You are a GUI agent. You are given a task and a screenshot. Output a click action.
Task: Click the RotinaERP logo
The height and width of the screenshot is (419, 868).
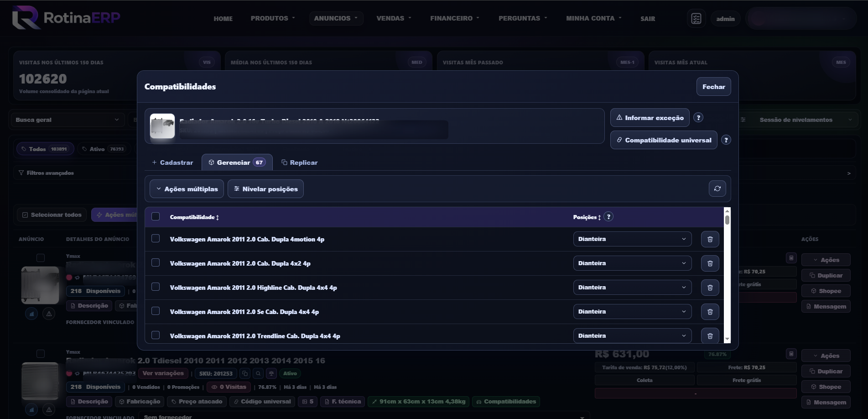pyautogui.click(x=66, y=18)
